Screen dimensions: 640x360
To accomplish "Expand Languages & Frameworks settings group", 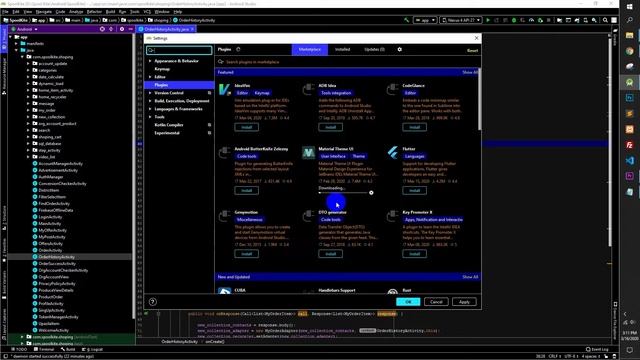I will [x=150, y=109].
